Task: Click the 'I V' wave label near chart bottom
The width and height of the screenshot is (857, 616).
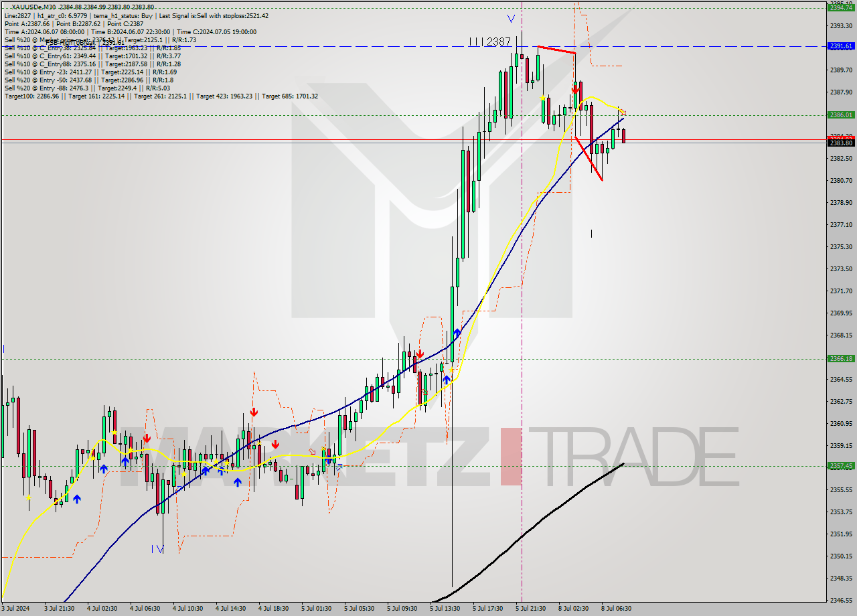Action: point(157,549)
